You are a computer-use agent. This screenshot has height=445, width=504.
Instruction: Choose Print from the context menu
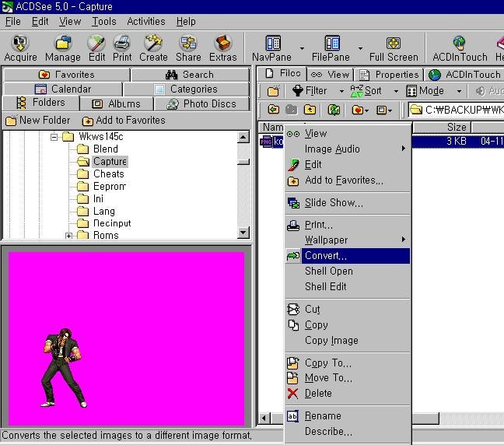[348, 225]
